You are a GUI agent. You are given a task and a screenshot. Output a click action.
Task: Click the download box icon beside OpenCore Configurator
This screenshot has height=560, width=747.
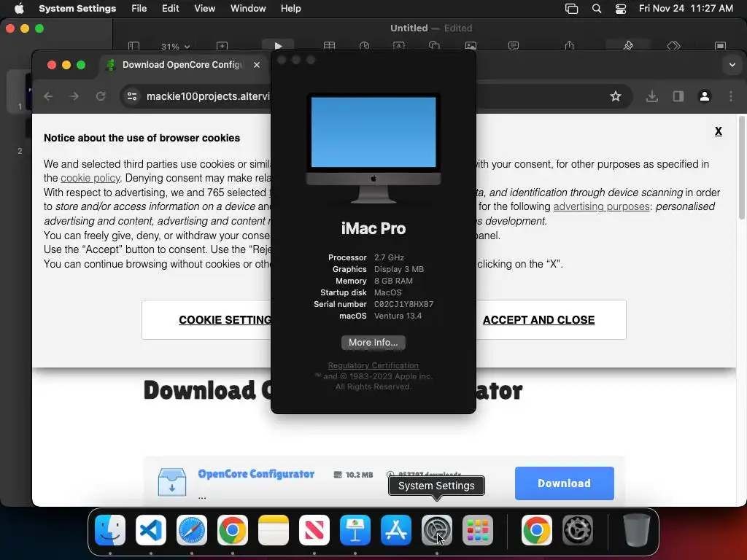pyautogui.click(x=172, y=482)
